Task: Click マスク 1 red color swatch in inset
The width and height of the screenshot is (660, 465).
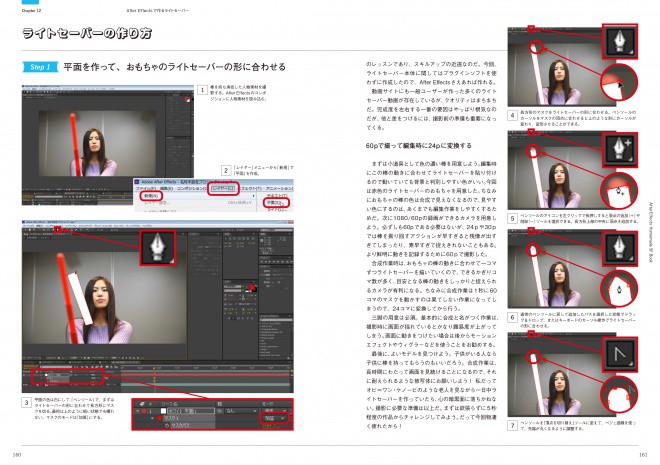Action: [x=160, y=418]
